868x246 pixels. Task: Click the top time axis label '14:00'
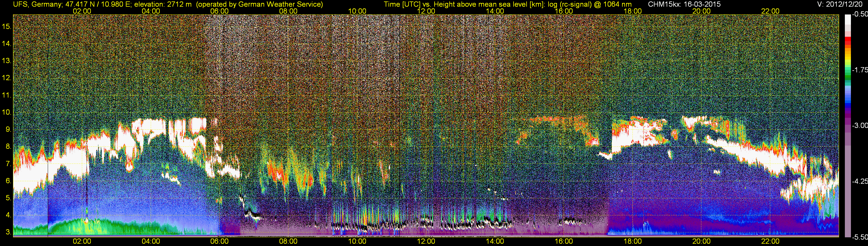click(x=495, y=11)
